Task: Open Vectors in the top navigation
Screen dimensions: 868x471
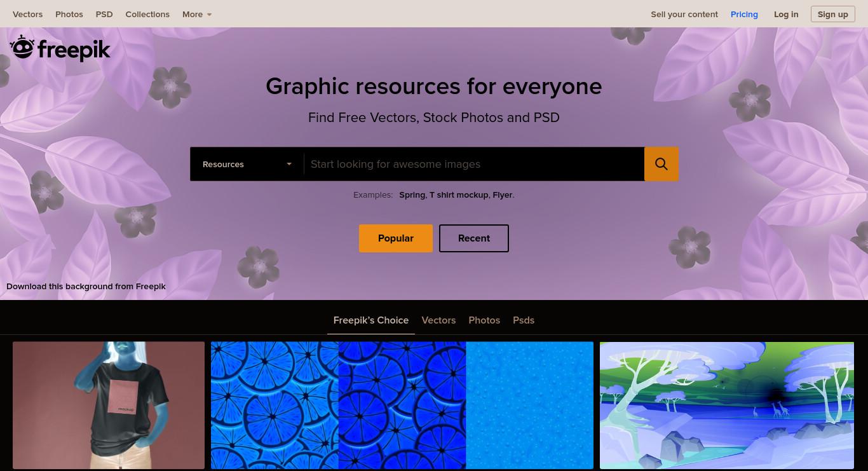Action: 28,14
